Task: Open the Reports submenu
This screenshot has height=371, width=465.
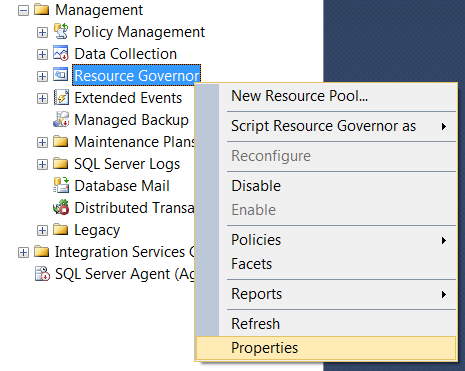Action: 325,294
